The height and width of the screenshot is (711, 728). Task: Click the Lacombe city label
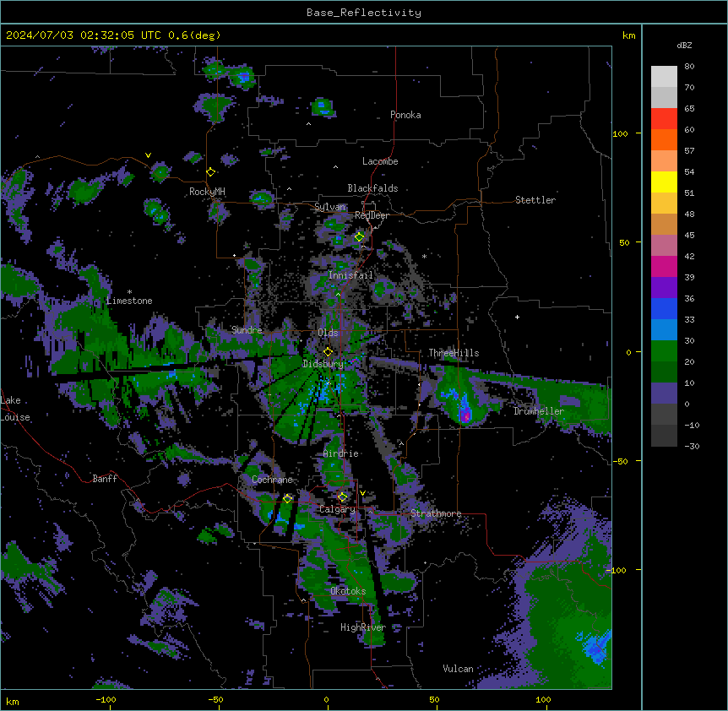point(380,161)
